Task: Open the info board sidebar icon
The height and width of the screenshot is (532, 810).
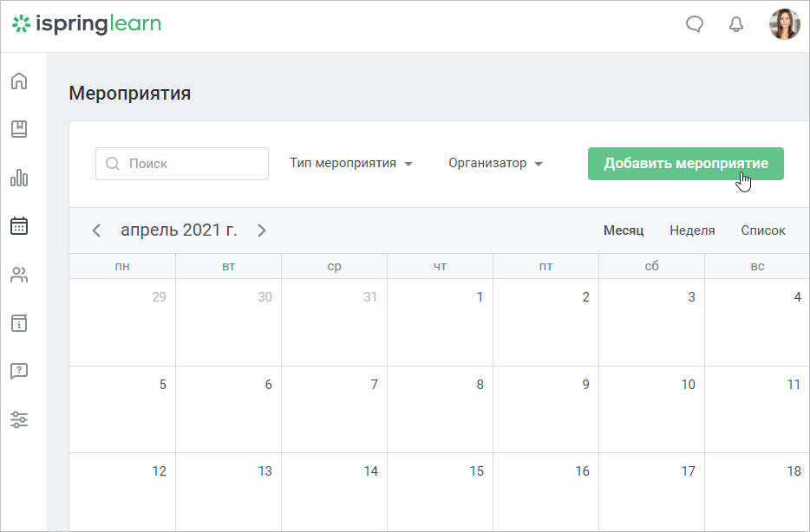Action: coord(19,323)
